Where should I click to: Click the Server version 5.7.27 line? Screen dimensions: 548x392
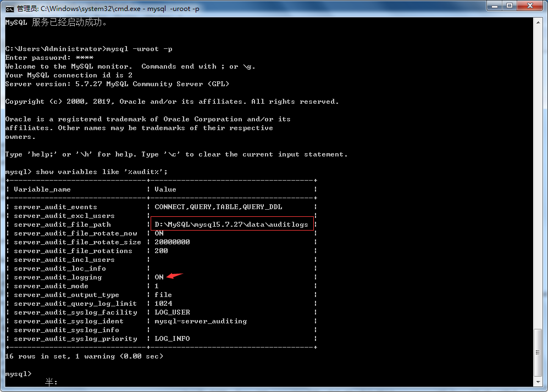[115, 83]
